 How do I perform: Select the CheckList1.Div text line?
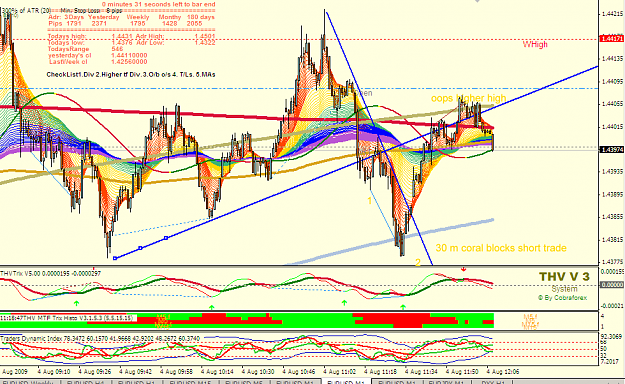pyautogui.click(x=131, y=75)
